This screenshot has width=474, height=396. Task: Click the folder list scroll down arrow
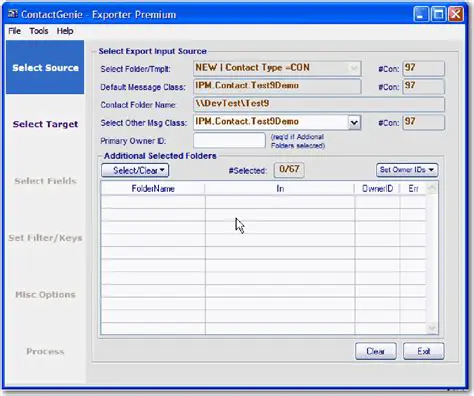point(432,328)
